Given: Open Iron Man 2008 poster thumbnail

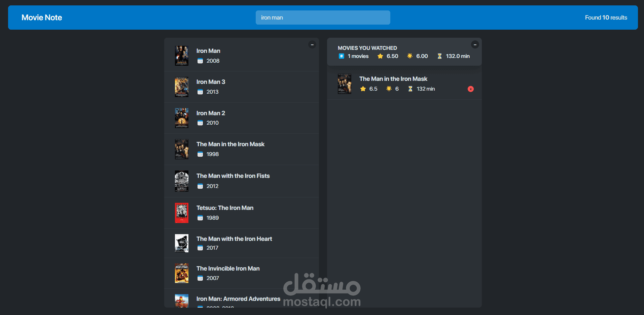Looking at the screenshot, I should pyautogui.click(x=182, y=56).
